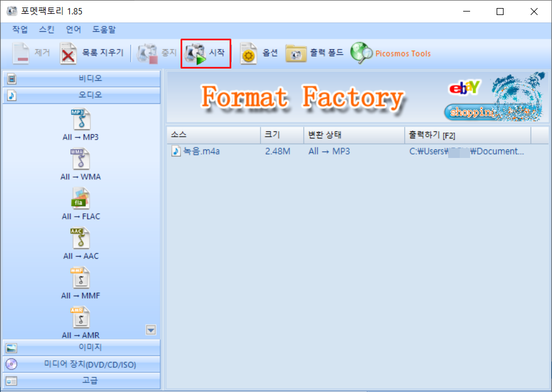
Task: Click the All → FLAC label text
Action: (x=81, y=216)
